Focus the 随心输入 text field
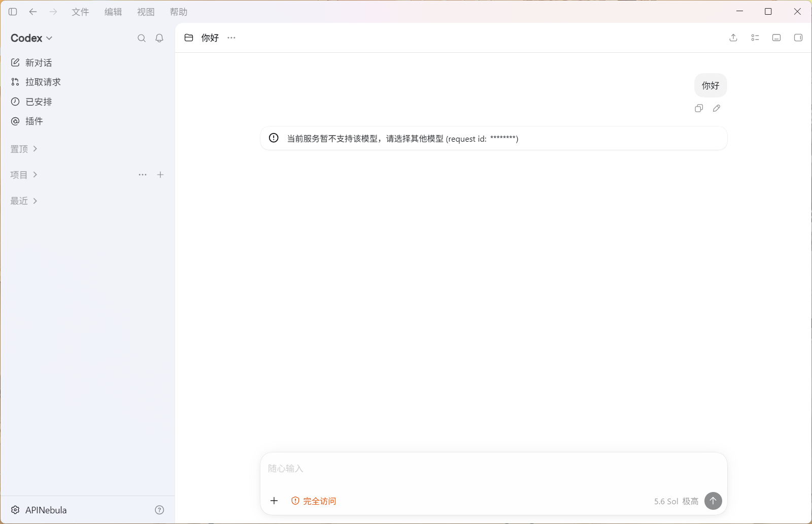 pos(493,468)
